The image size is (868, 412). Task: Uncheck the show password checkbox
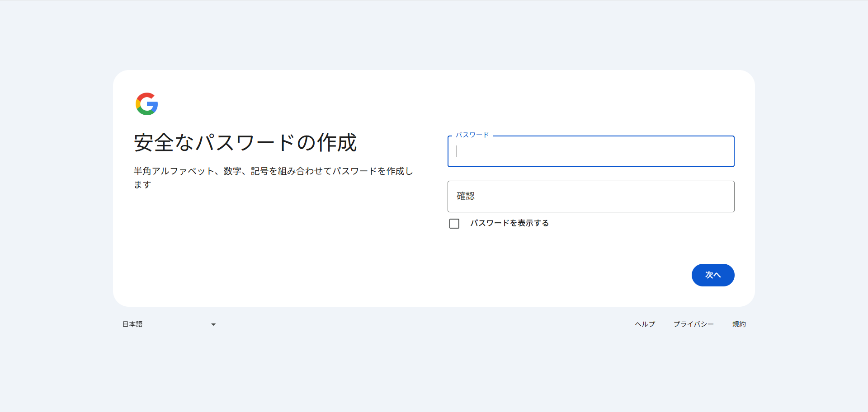click(454, 223)
